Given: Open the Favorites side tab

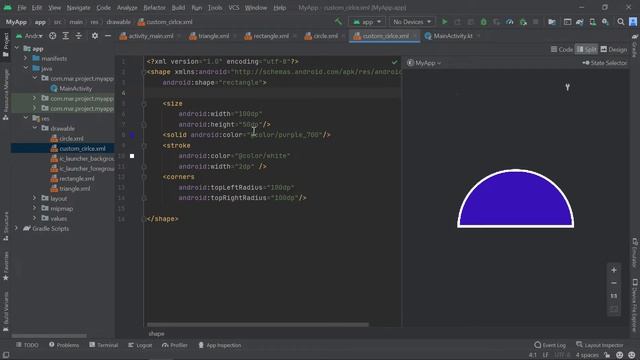Looking at the screenshot, I should (x=6, y=266).
